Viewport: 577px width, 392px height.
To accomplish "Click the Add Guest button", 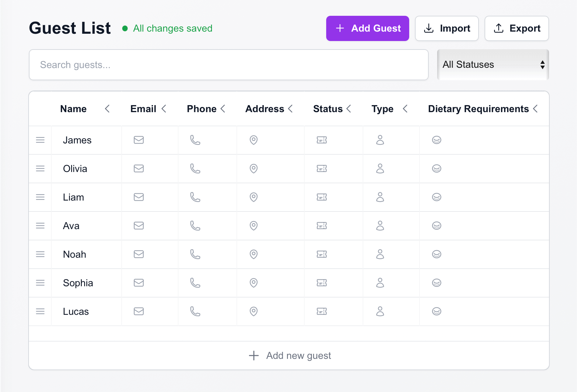I will (x=367, y=28).
